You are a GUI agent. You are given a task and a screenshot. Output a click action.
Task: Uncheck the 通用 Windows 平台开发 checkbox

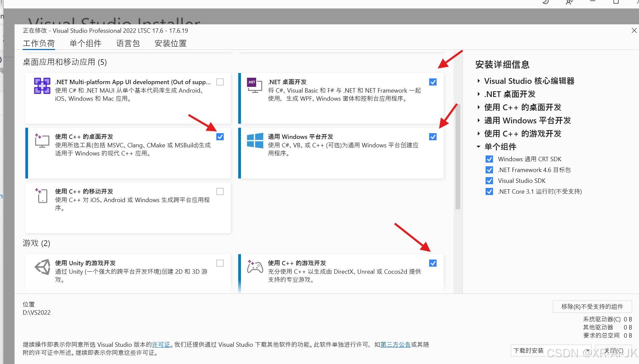433,137
